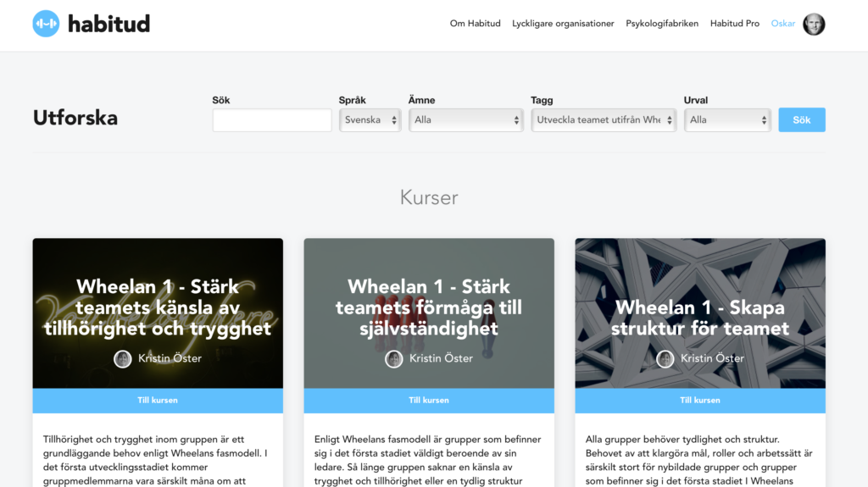868x487 pixels.
Task: Click Till kursen under Skapa struktur course
Action: (700, 400)
